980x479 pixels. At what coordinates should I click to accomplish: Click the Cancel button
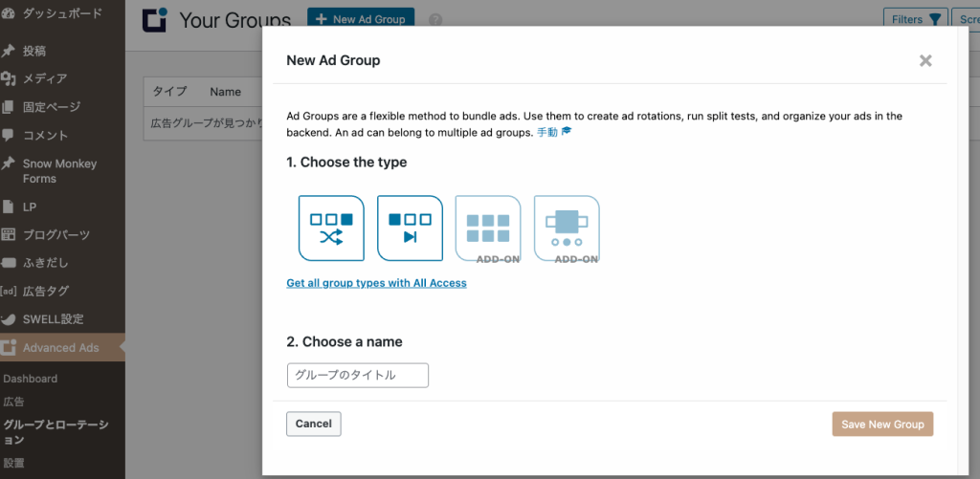point(313,424)
